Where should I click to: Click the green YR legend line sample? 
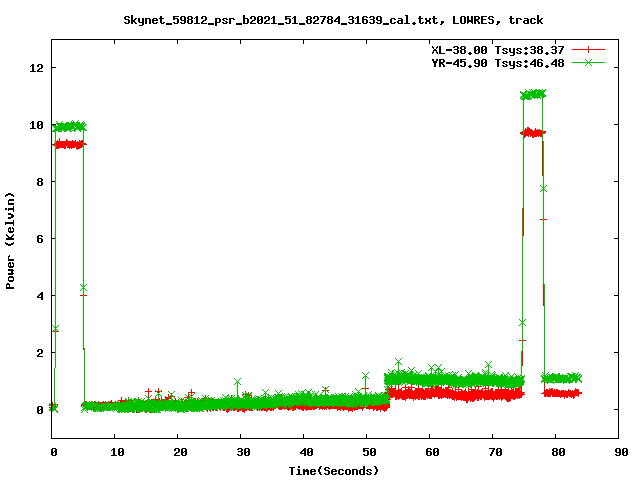(588, 62)
